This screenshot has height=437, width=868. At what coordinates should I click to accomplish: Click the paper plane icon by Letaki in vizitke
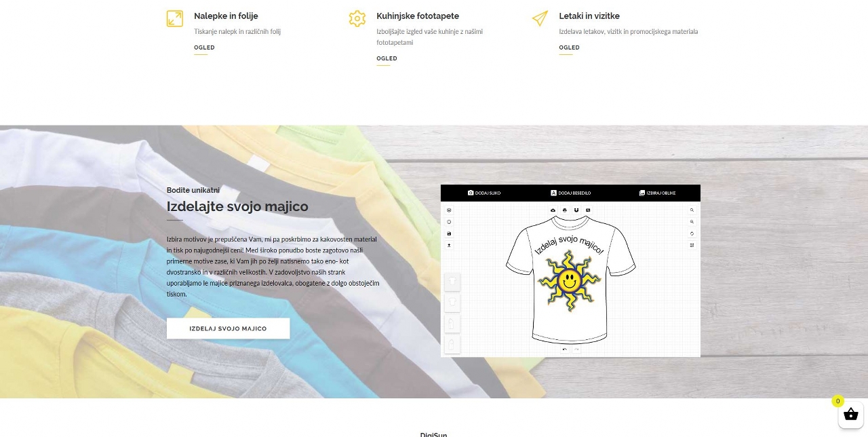(540, 18)
